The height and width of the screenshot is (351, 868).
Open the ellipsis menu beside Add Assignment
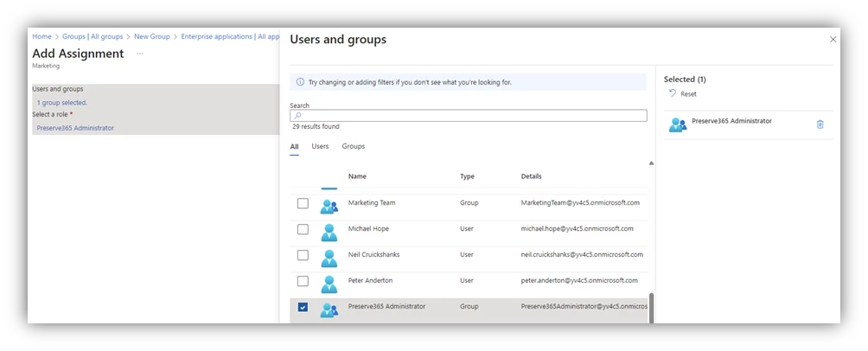click(140, 54)
